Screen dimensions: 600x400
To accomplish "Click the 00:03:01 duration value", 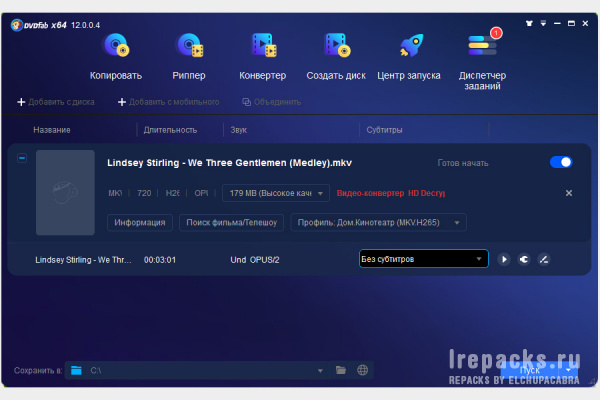I will click(x=160, y=260).
